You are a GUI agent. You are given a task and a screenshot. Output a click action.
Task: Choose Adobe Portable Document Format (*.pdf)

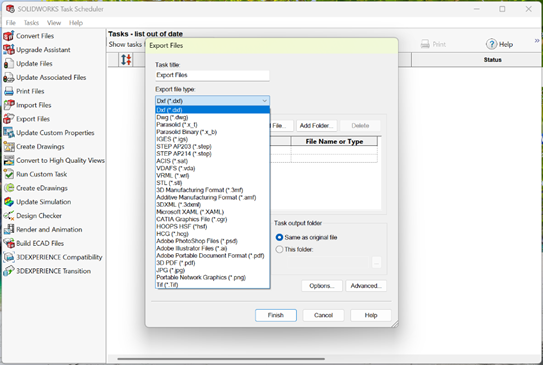(213, 256)
